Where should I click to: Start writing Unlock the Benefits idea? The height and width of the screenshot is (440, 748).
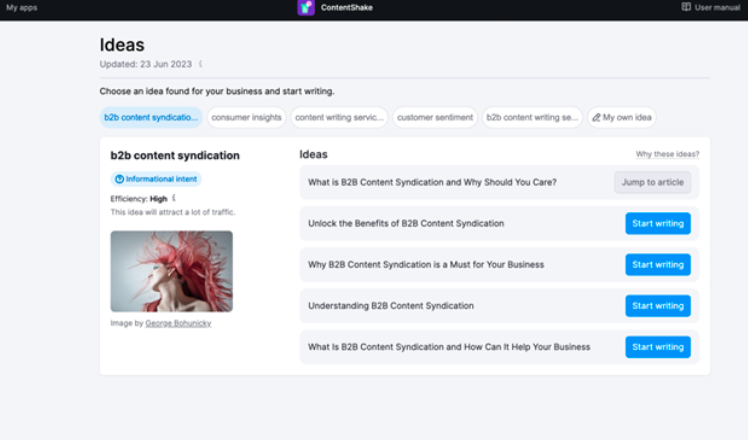click(x=657, y=223)
